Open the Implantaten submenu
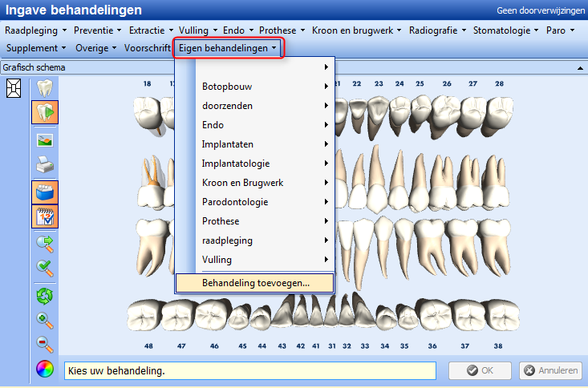588x388 pixels. coord(265,143)
